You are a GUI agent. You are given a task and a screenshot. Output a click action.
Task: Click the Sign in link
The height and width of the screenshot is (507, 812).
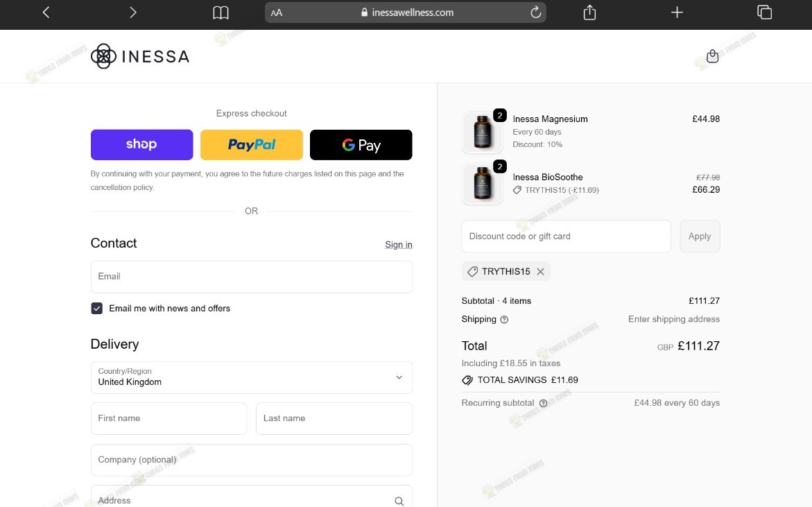coord(398,244)
